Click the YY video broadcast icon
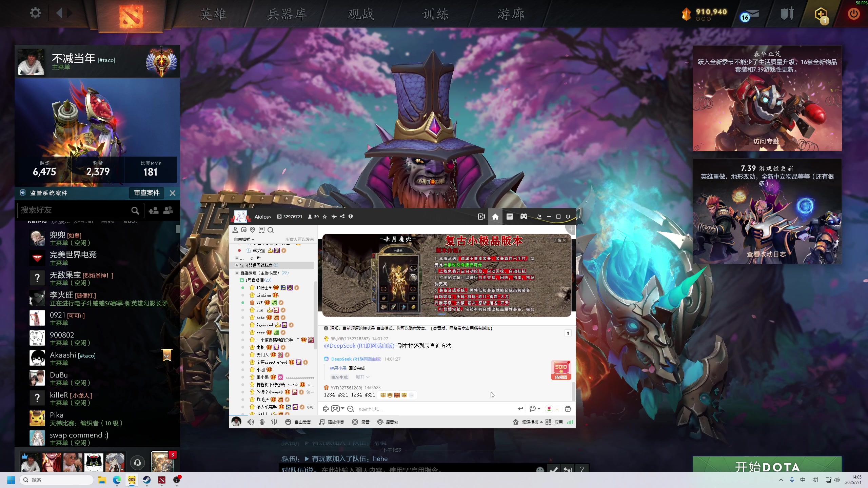 pos(481,217)
